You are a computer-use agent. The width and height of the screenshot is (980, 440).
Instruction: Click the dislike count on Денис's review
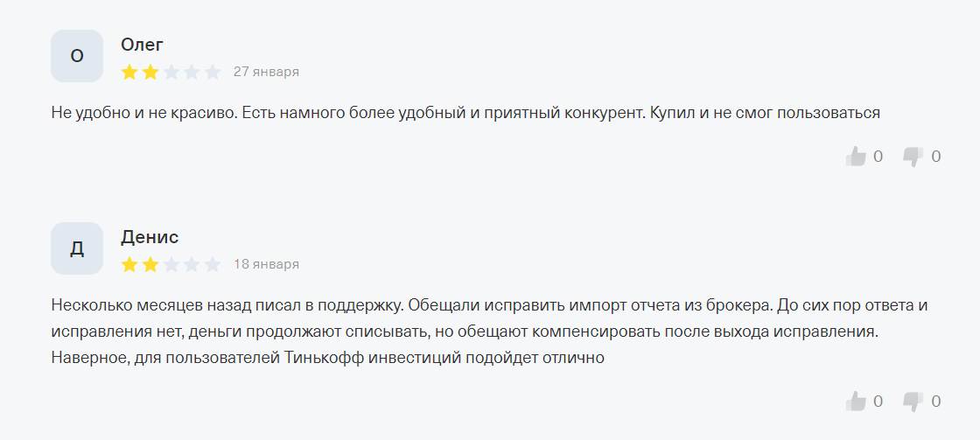[x=935, y=402]
